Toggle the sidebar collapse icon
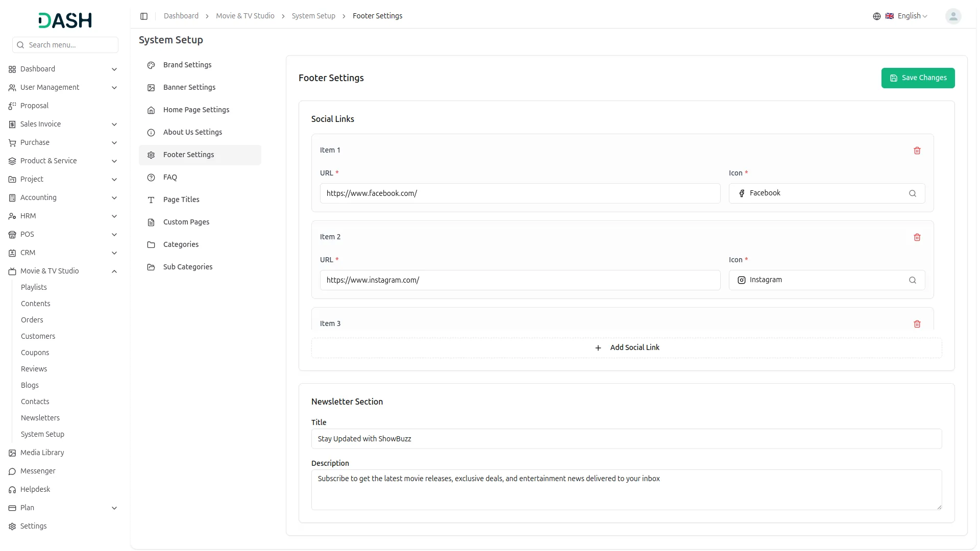980x551 pixels. [144, 16]
